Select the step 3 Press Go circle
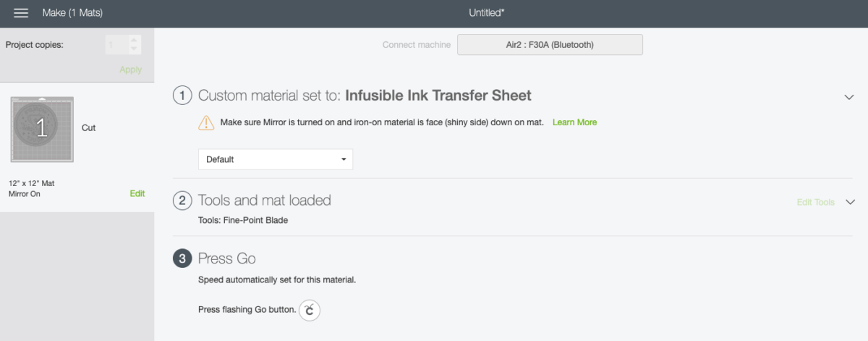This screenshot has width=868, height=341. point(182,258)
